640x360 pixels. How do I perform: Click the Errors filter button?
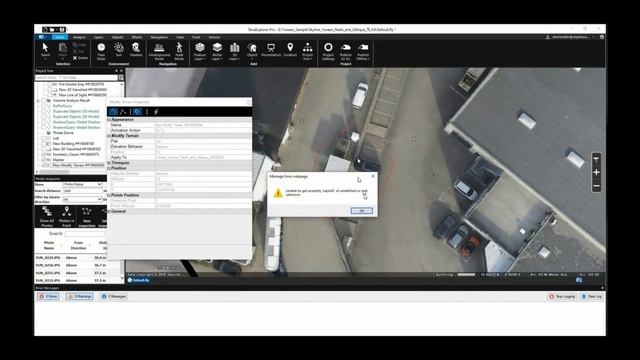coord(48,296)
